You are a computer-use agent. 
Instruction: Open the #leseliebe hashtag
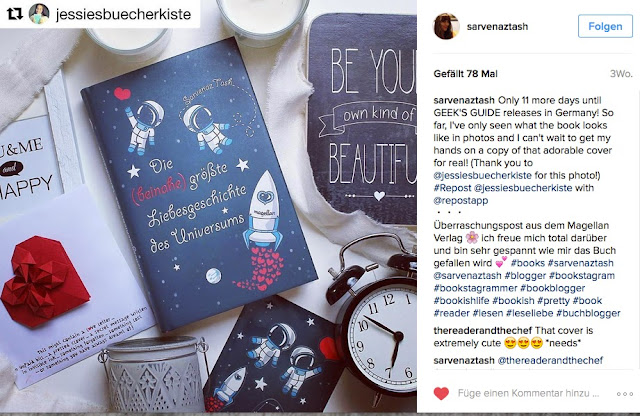[529, 313]
